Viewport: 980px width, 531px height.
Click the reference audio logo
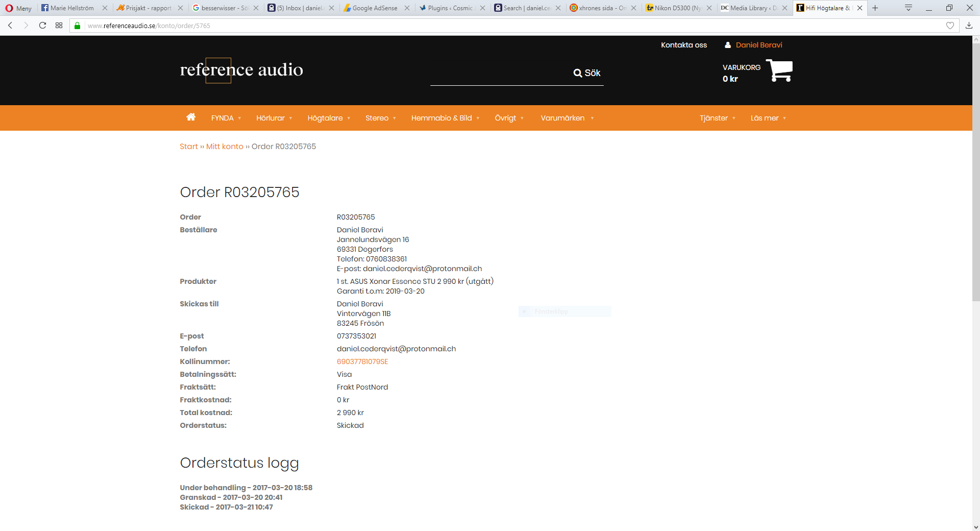[x=241, y=70]
